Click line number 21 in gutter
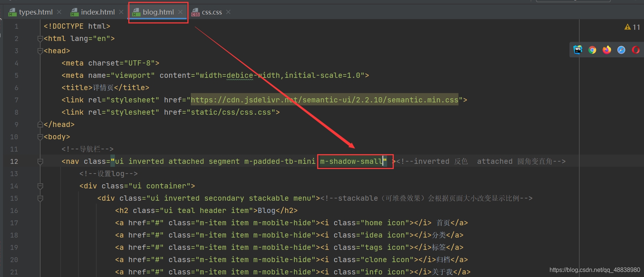The height and width of the screenshot is (277, 644). click(x=14, y=272)
